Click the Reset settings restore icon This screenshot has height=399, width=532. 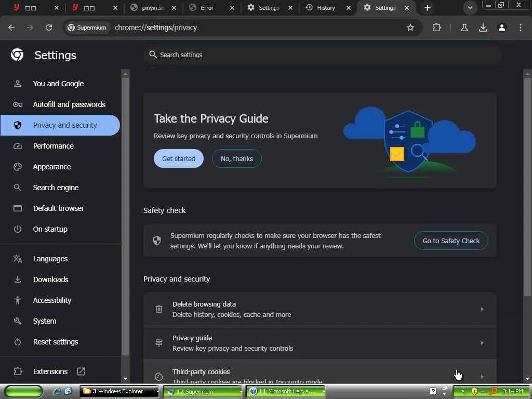[17, 342]
